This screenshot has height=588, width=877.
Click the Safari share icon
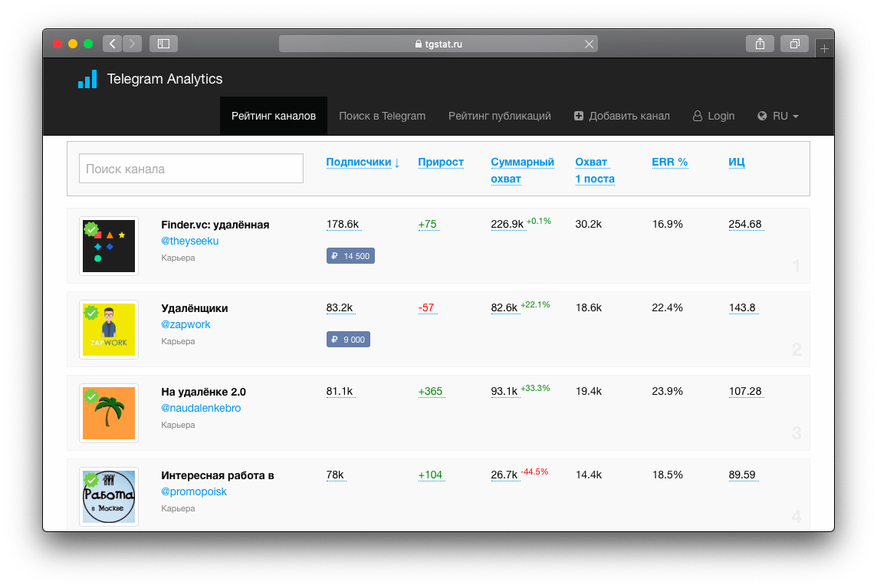(760, 44)
